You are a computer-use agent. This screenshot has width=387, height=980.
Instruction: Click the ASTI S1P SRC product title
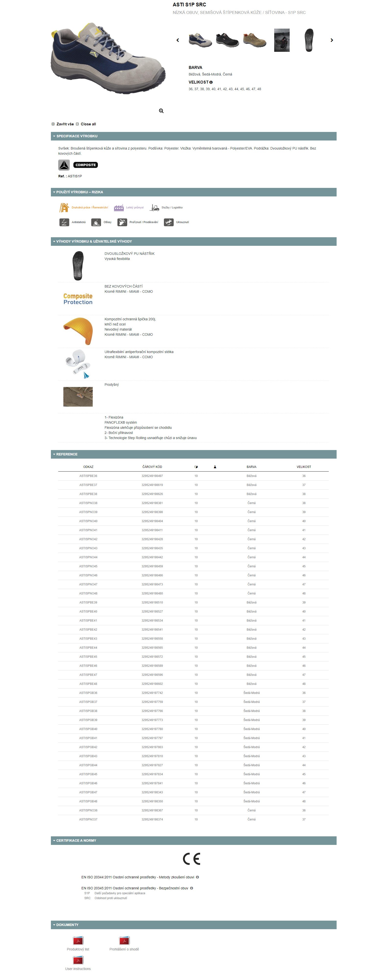[x=189, y=5]
